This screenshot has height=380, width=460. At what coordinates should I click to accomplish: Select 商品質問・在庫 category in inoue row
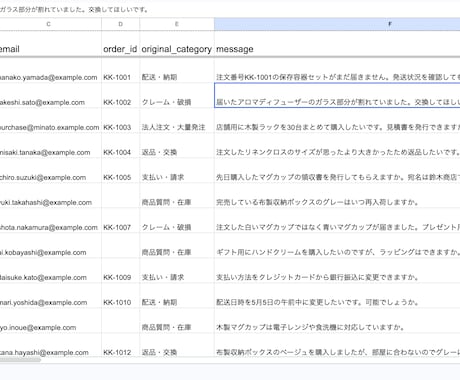[x=177, y=321]
